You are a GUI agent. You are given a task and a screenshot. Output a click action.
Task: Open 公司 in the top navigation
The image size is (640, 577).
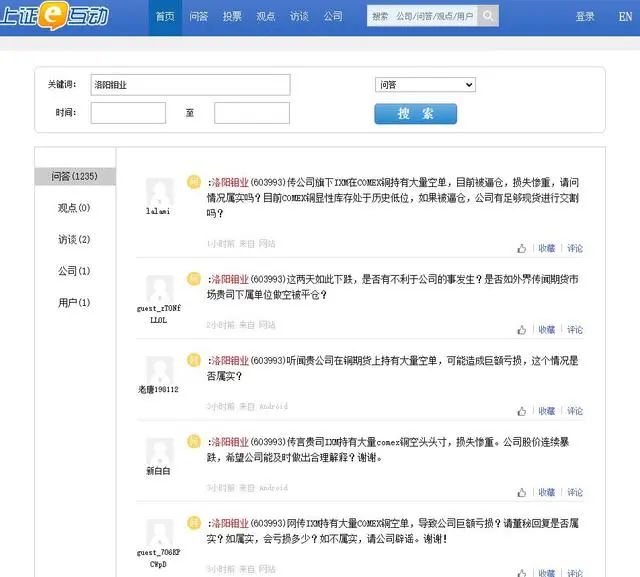(333, 17)
